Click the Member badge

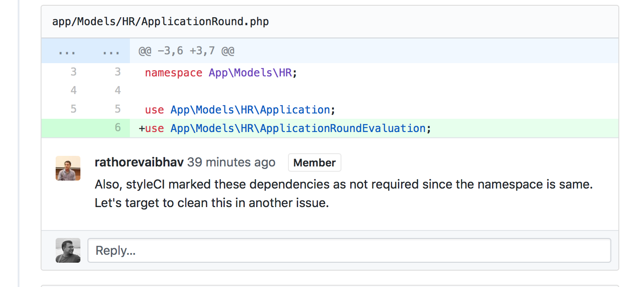314,162
